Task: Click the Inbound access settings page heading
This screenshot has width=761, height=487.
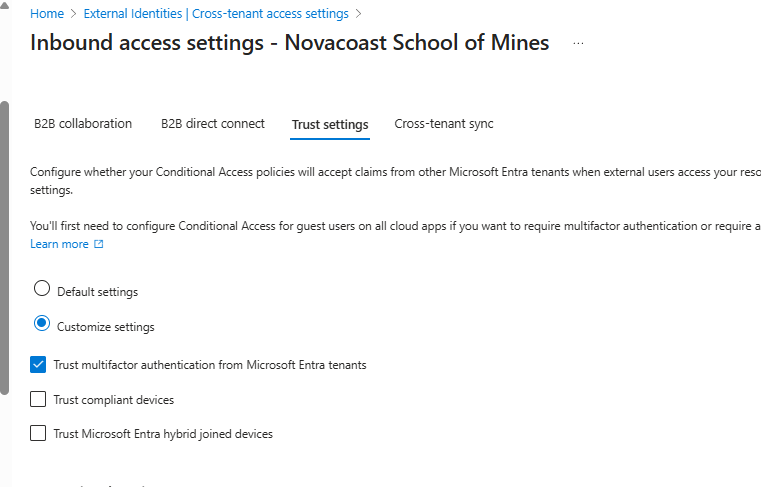Action: (x=289, y=43)
